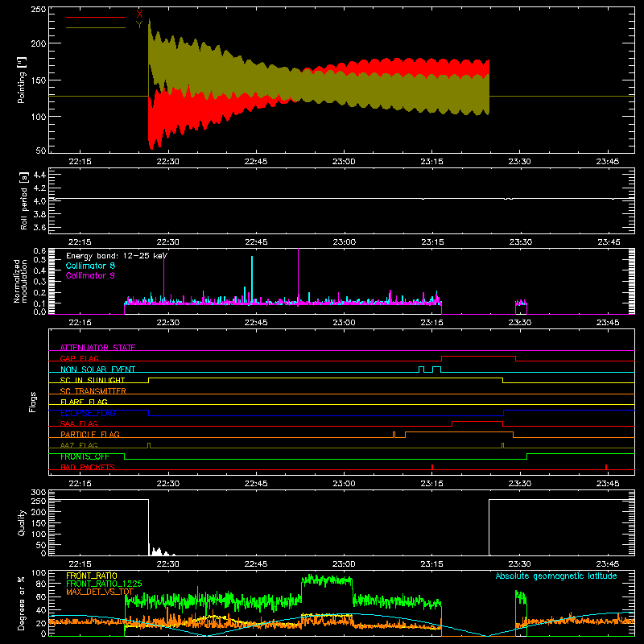Viewport: 644px width, 644px height.
Task: Click the 4.4 tick label on Roll period axis
Action: point(39,175)
